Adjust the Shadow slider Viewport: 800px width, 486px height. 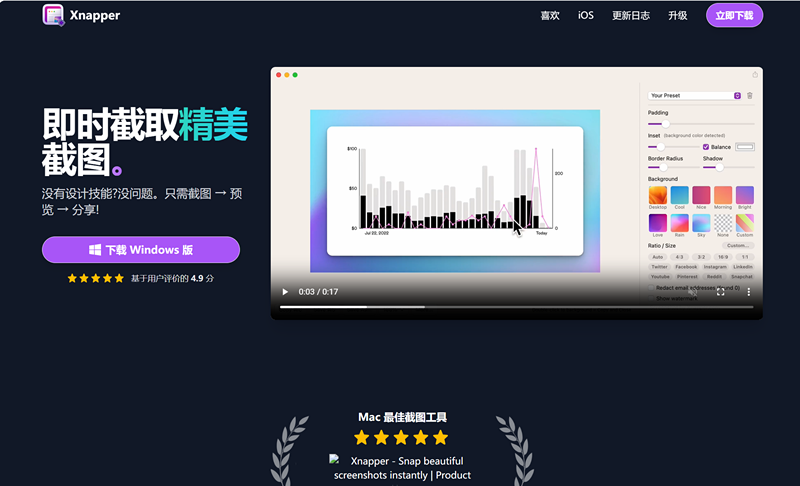pos(728,167)
